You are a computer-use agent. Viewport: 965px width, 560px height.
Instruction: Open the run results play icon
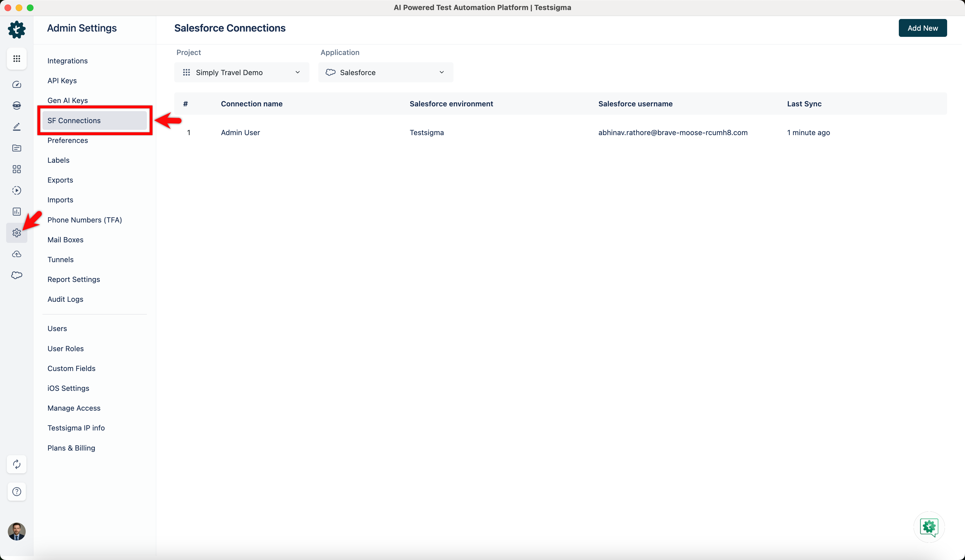(16, 190)
